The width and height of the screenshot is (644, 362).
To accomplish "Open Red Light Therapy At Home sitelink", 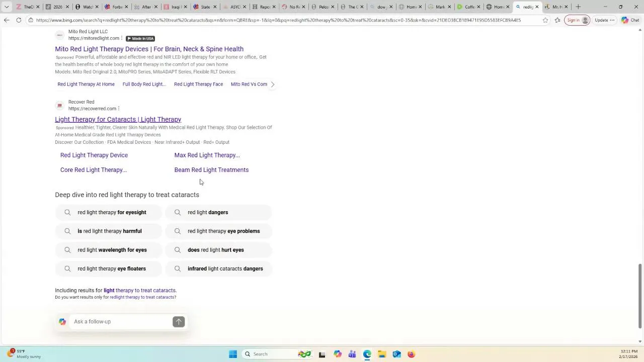I will (x=86, y=84).
